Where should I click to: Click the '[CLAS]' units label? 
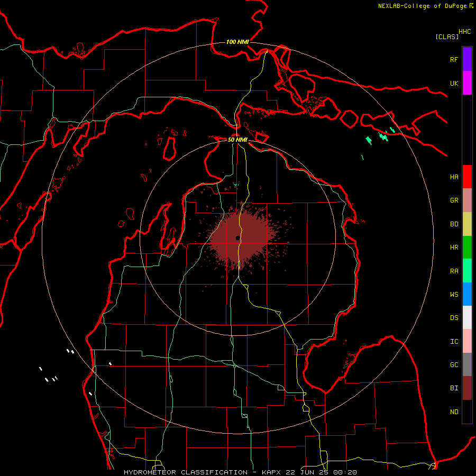point(447,37)
